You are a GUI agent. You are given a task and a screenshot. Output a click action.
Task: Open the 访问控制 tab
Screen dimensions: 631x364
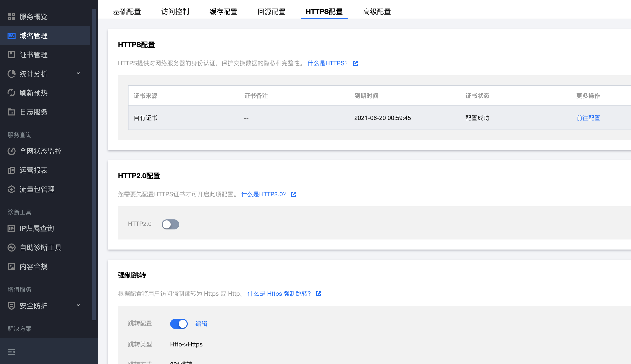pos(175,12)
